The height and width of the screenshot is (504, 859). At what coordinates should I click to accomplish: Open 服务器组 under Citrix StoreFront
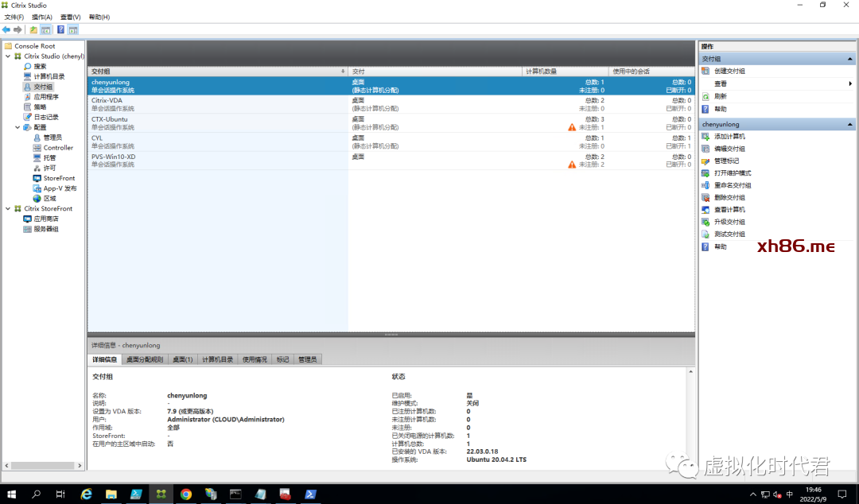46,229
